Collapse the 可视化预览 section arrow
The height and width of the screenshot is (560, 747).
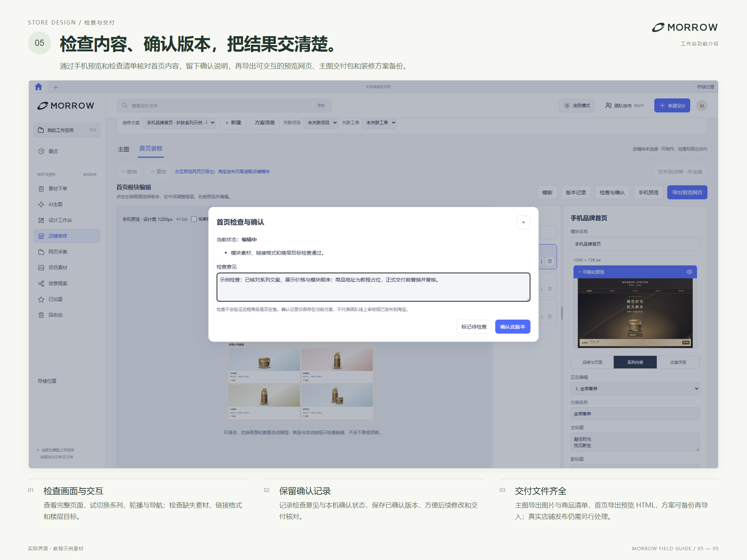click(579, 272)
